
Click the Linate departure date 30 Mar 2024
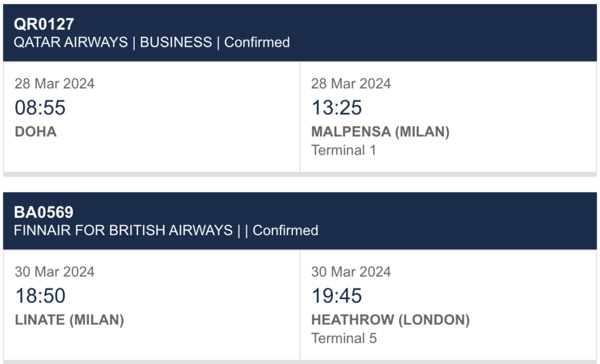click(54, 272)
